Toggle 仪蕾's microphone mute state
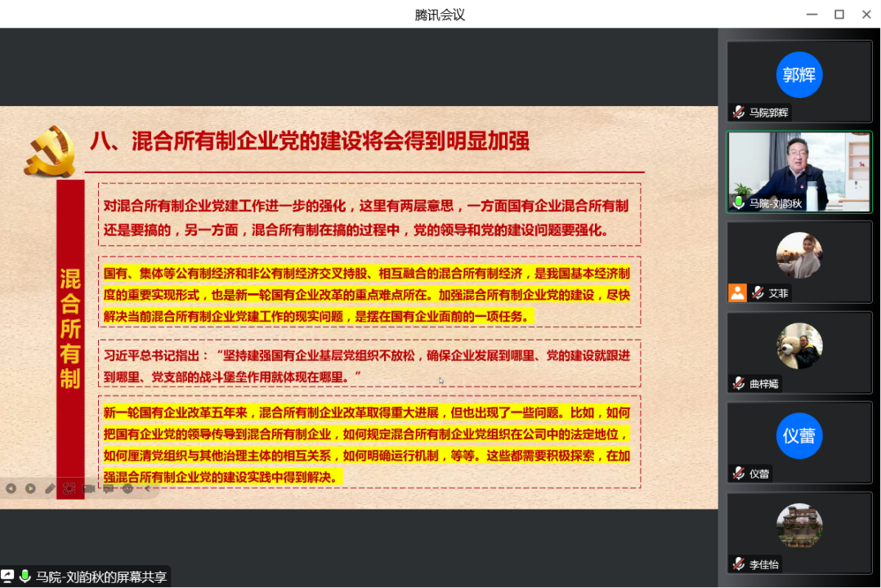Screen dimensions: 881x588 click(738, 474)
